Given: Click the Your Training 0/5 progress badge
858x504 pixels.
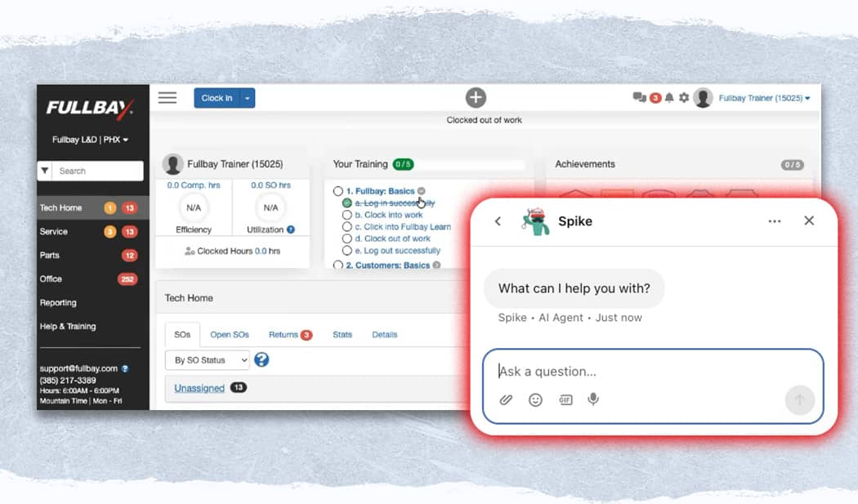Looking at the screenshot, I should [x=404, y=164].
